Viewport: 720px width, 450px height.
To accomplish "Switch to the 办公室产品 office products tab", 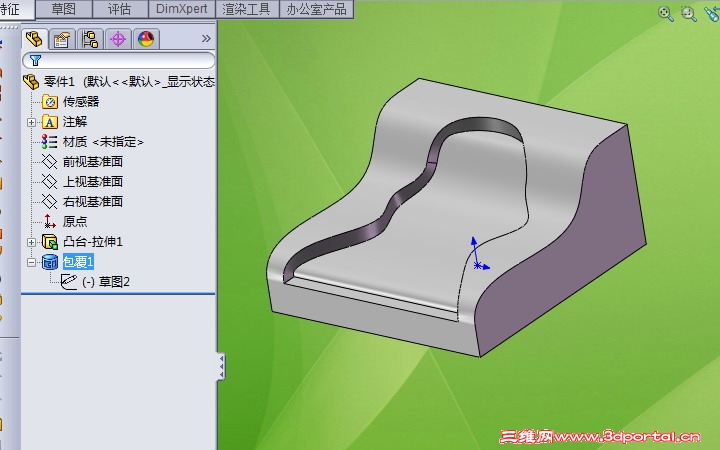I will 316,9.
